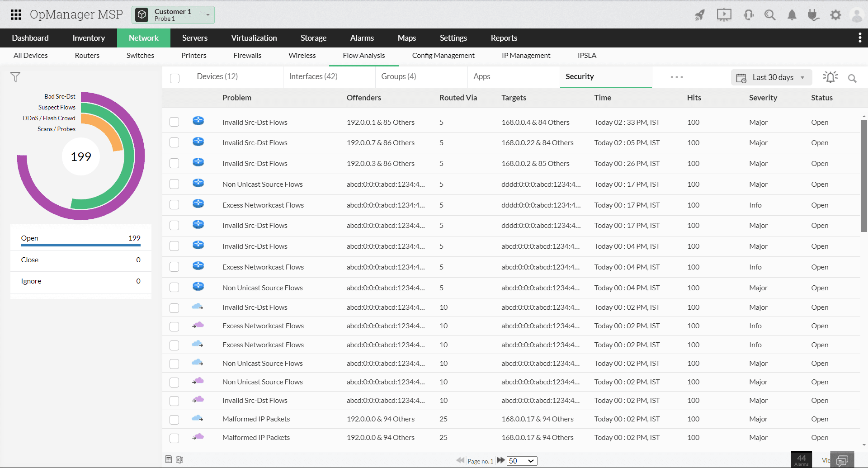Sort by the Severity column header

[x=763, y=98]
